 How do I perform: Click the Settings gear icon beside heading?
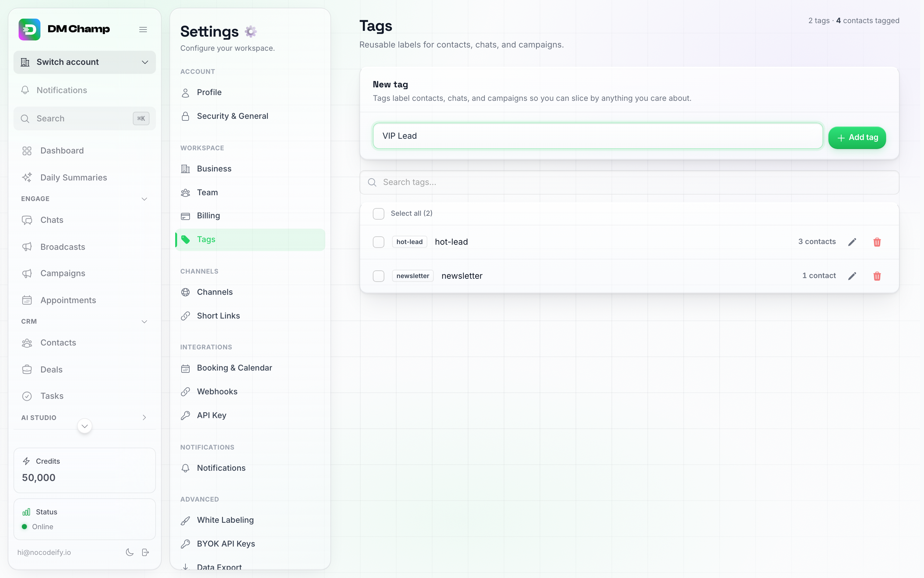(251, 31)
